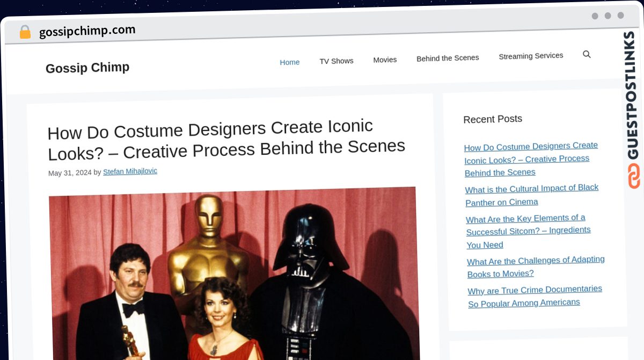This screenshot has width=644, height=360.
Task: Click the gossipchimp.com address bar text
Action: tap(87, 31)
